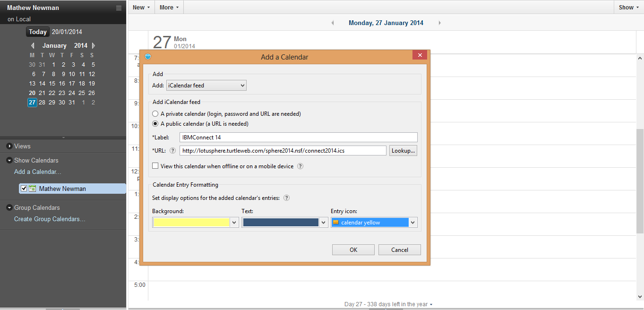Go to previous day using left arrow
Viewport: 644px width, 310px height.
(333, 23)
